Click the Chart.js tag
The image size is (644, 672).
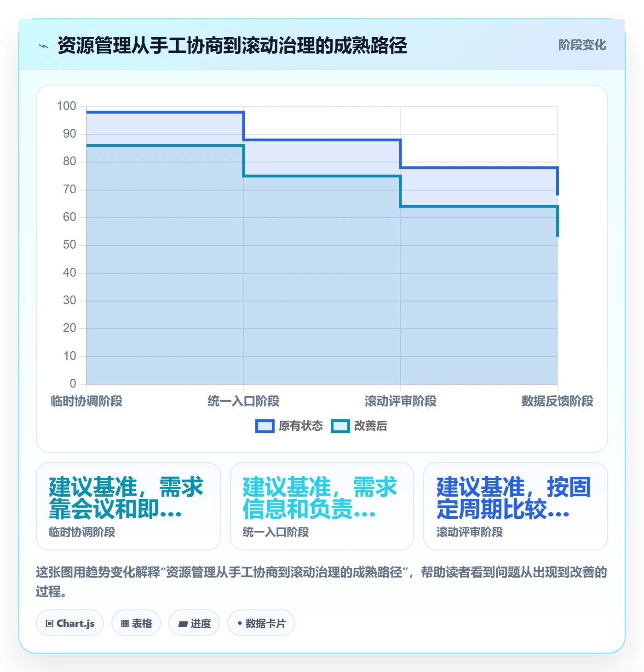click(x=70, y=623)
